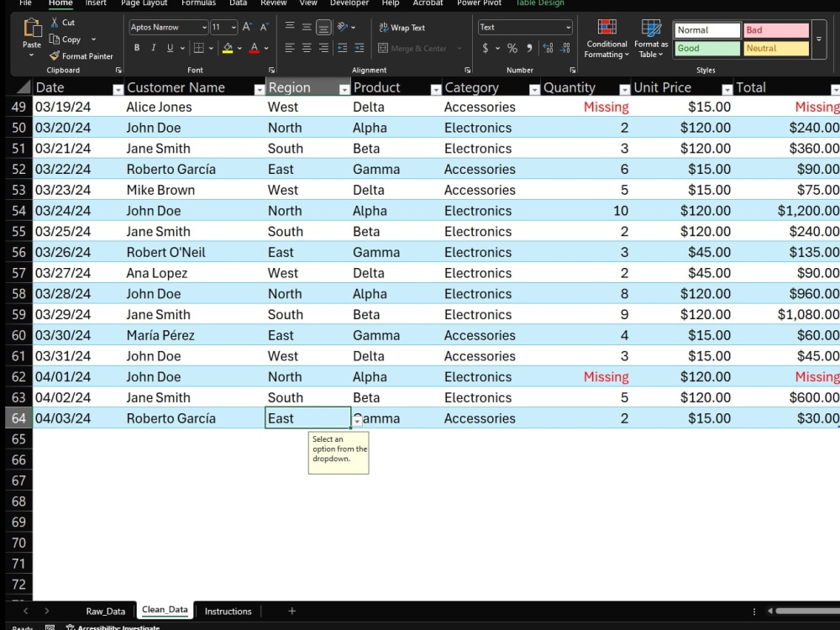Open the Formulas ribbon tab
Image resolution: width=840 pixels, height=630 pixels.
click(198, 3)
